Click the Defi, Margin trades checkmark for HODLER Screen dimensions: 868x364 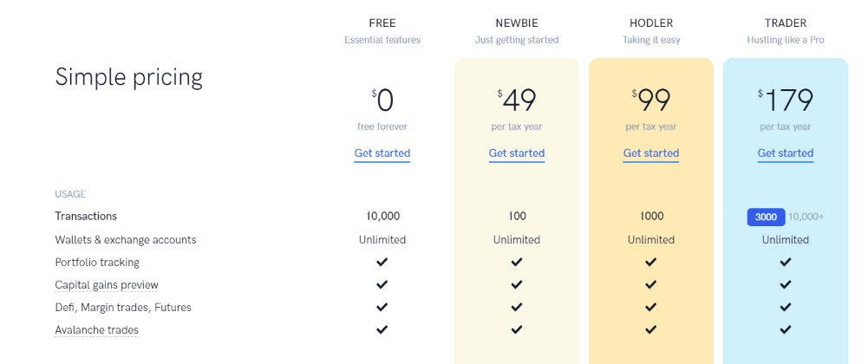tap(651, 307)
